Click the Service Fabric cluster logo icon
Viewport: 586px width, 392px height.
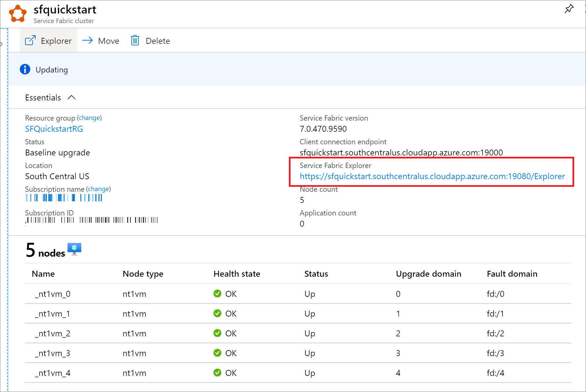tap(17, 14)
